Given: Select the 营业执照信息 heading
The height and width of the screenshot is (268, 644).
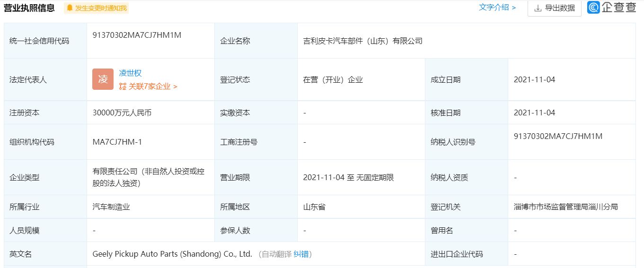Looking at the screenshot, I should coord(29,8).
